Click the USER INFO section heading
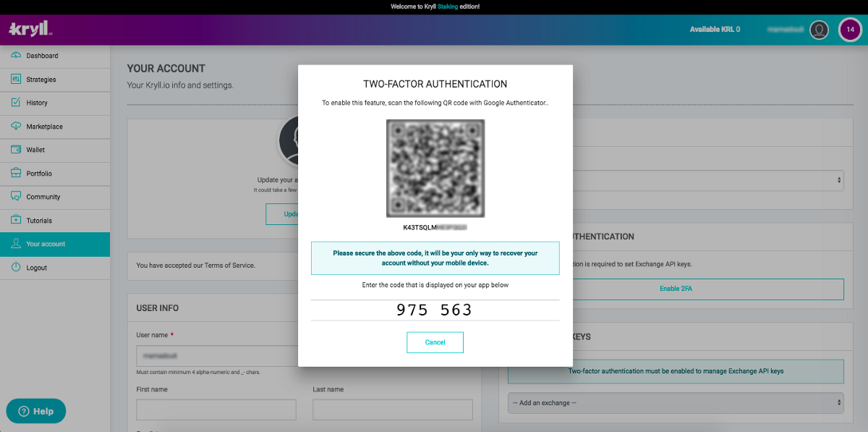 click(158, 308)
